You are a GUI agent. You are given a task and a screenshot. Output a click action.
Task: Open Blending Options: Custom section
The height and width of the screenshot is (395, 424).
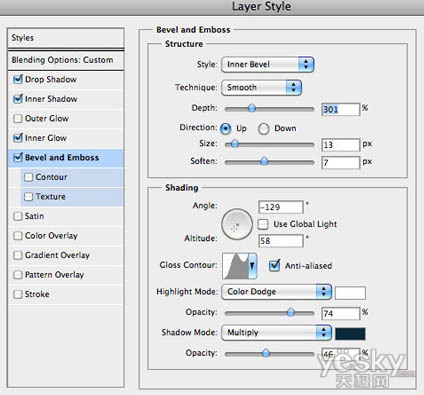[66, 60]
